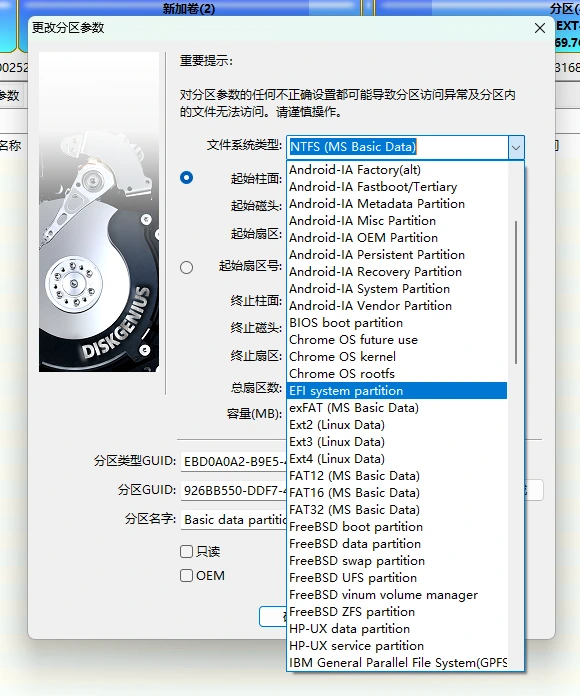Select BIOS boot partition type

pos(397,323)
